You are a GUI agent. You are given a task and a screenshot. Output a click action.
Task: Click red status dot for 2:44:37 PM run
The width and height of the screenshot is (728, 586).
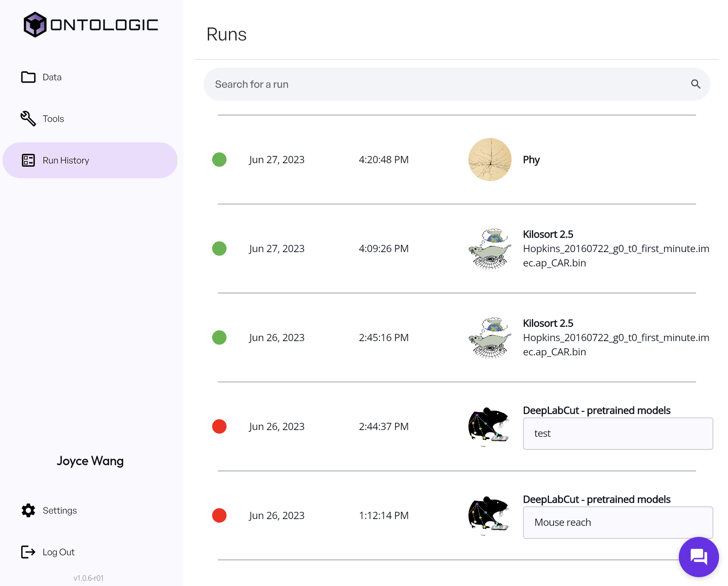click(219, 426)
